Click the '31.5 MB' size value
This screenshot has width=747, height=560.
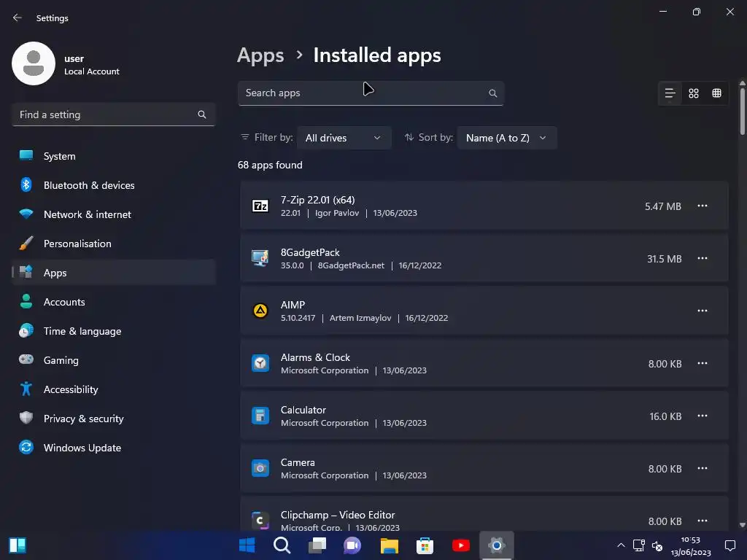click(664, 259)
